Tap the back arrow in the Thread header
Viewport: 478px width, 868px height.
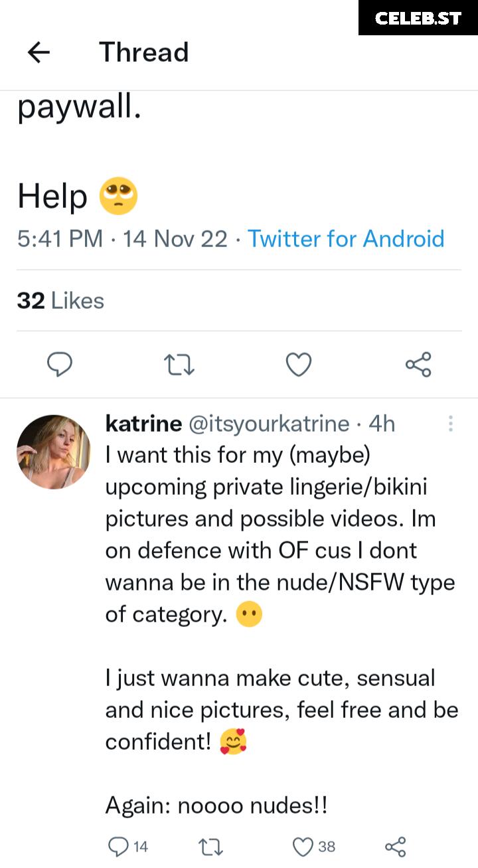(39, 52)
